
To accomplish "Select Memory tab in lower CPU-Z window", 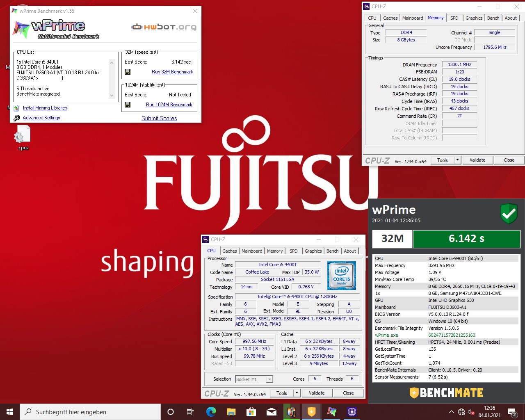I will pos(275,251).
